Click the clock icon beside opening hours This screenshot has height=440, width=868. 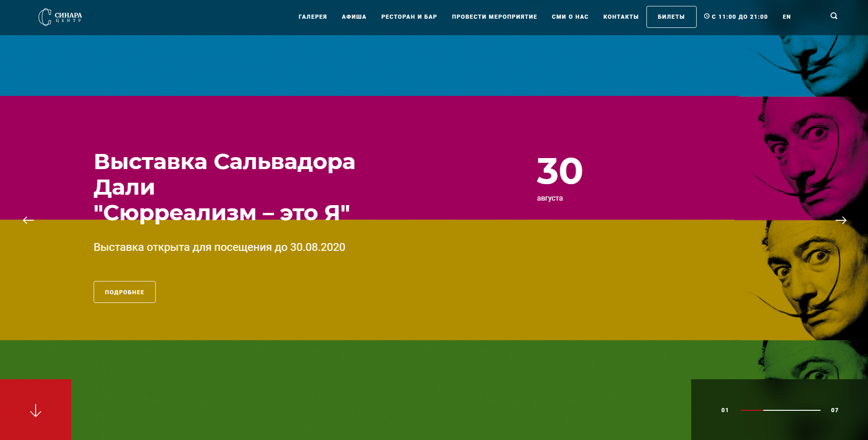pos(707,16)
